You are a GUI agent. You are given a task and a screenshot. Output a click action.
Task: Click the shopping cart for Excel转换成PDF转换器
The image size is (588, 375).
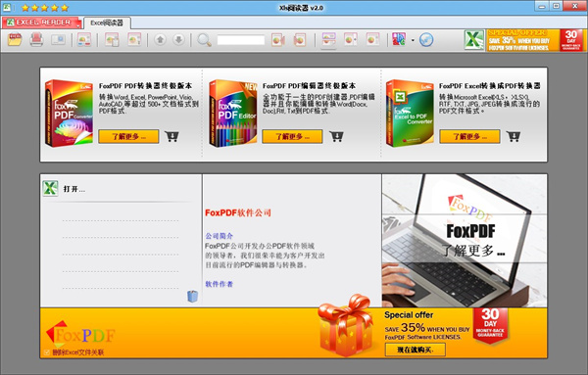coord(514,136)
